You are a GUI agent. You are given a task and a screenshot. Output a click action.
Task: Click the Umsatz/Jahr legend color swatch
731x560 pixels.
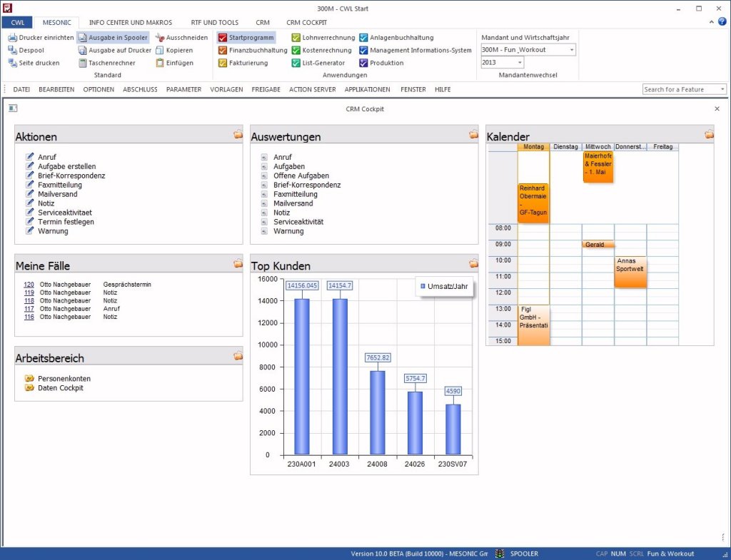pyautogui.click(x=423, y=287)
